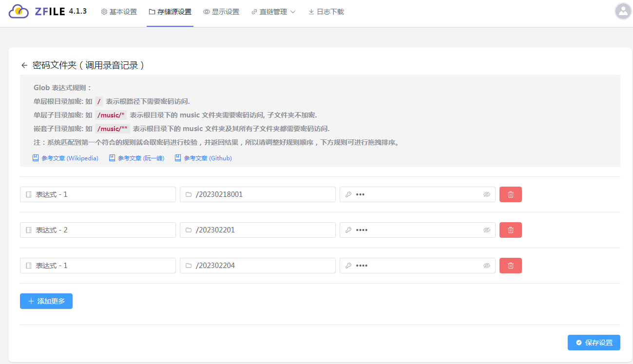633x364 pixels.
Task: Delete the /20230218001 password rule
Action: pyautogui.click(x=510, y=194)
